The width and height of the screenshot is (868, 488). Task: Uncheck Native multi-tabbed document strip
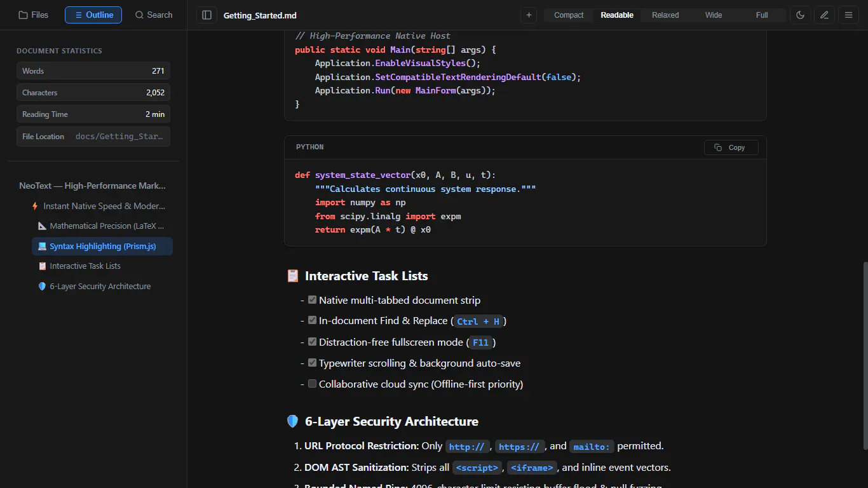[x=312, y=300]
